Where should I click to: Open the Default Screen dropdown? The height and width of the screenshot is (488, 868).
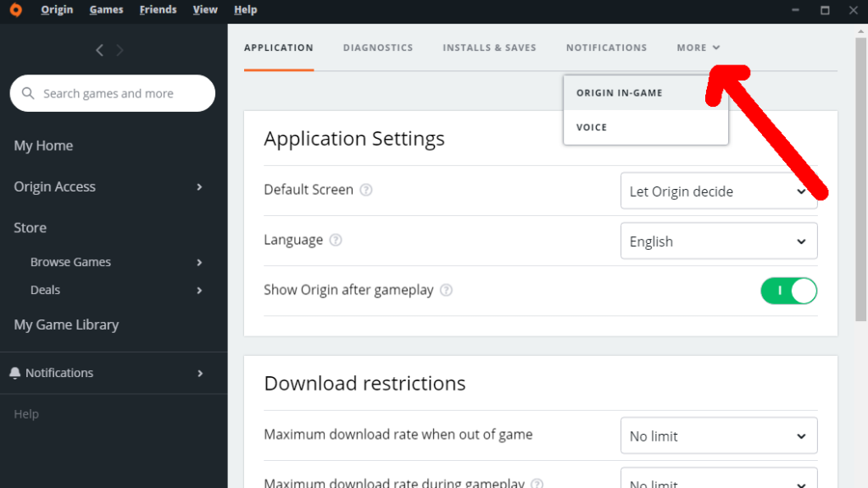tap(719, 191)
